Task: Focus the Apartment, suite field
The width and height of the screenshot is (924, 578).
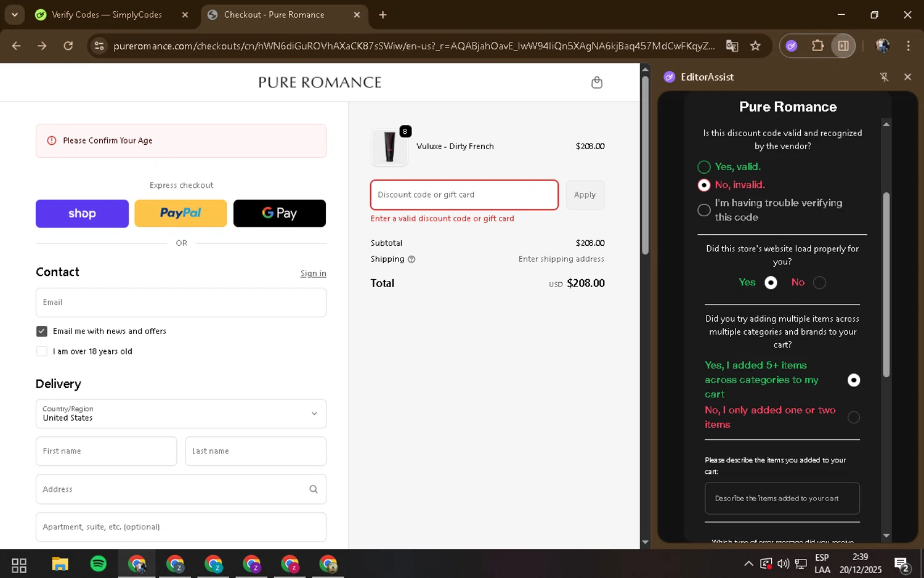Action: pos(181,527)
